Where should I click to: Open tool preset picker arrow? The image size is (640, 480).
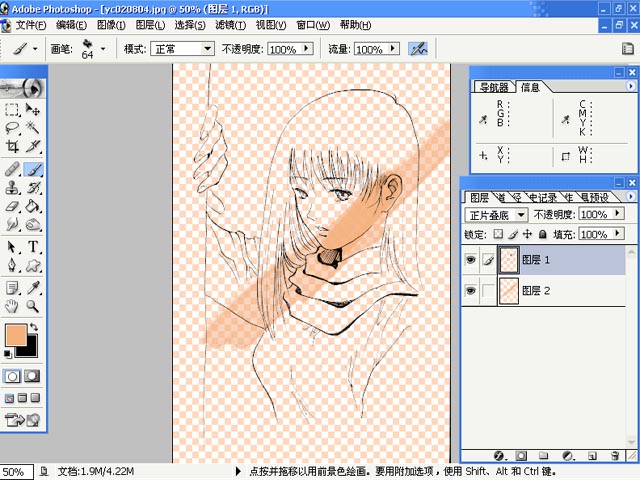36,49
